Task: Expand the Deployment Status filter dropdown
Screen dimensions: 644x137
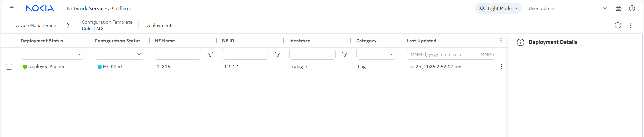Action: point(52,54)
